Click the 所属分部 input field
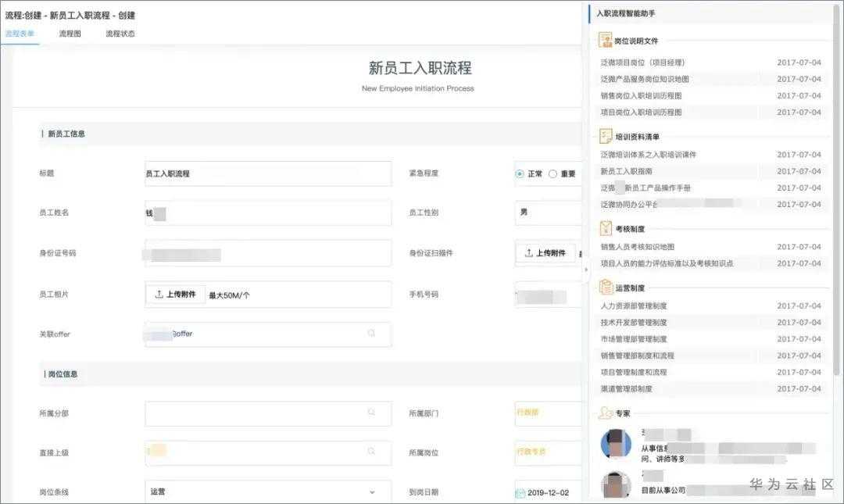844x504 pixels. (268, 413)
